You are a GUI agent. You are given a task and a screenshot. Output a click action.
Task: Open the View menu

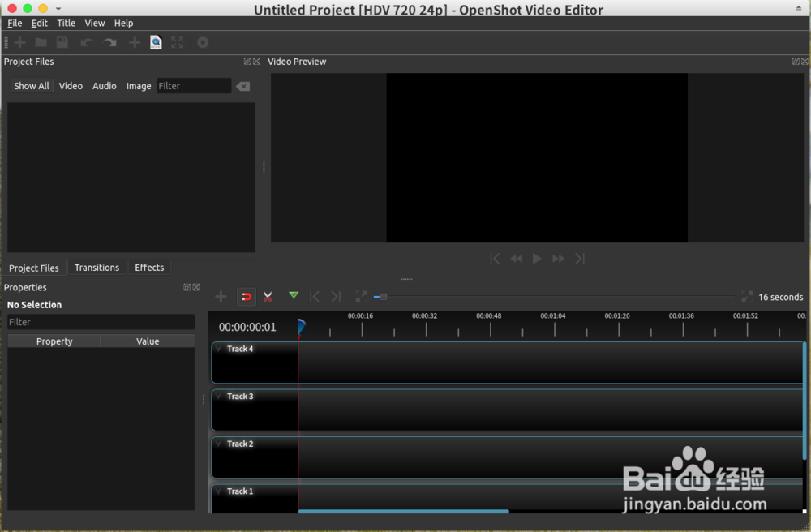click(95, 24)
